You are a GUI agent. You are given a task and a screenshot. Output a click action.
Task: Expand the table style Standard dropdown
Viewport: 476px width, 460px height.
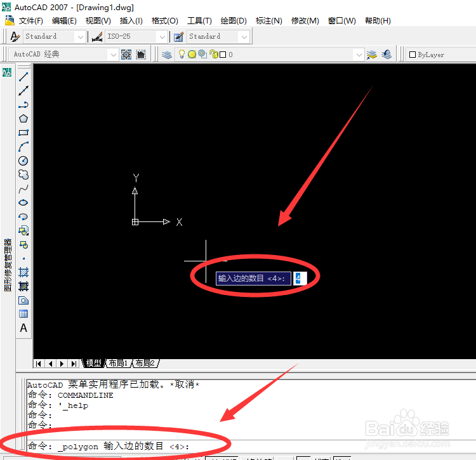[x=244, y=37]
